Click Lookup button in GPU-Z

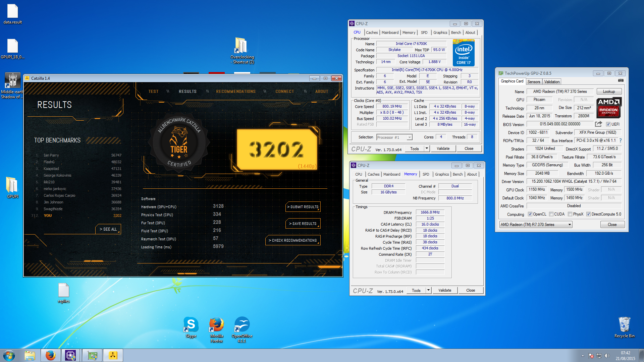(609, 92)
